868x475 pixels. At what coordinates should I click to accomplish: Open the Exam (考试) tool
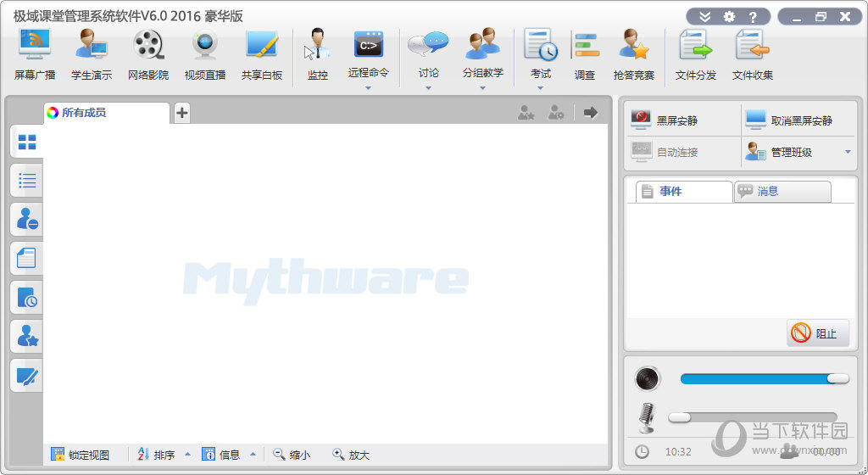click(540, 55)
